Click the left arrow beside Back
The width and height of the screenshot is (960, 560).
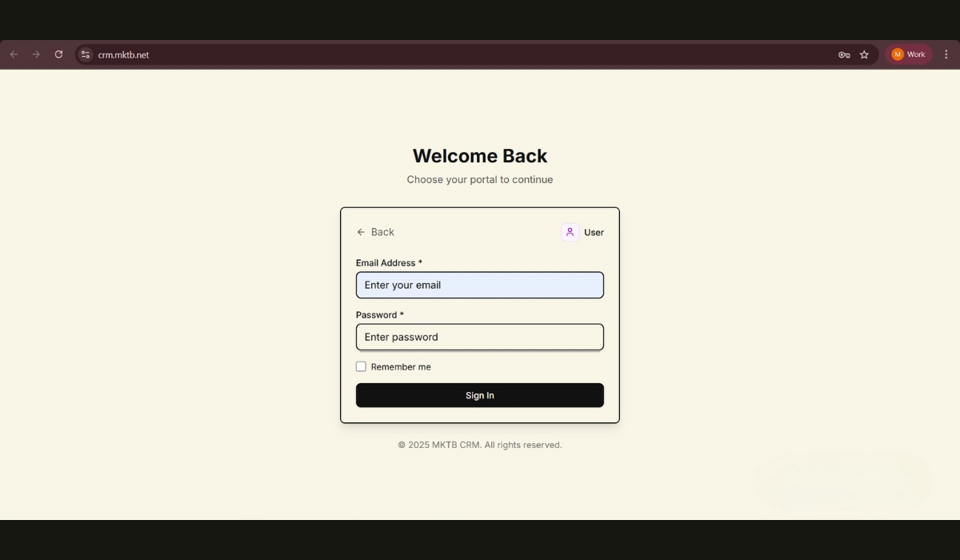point(361,232)
